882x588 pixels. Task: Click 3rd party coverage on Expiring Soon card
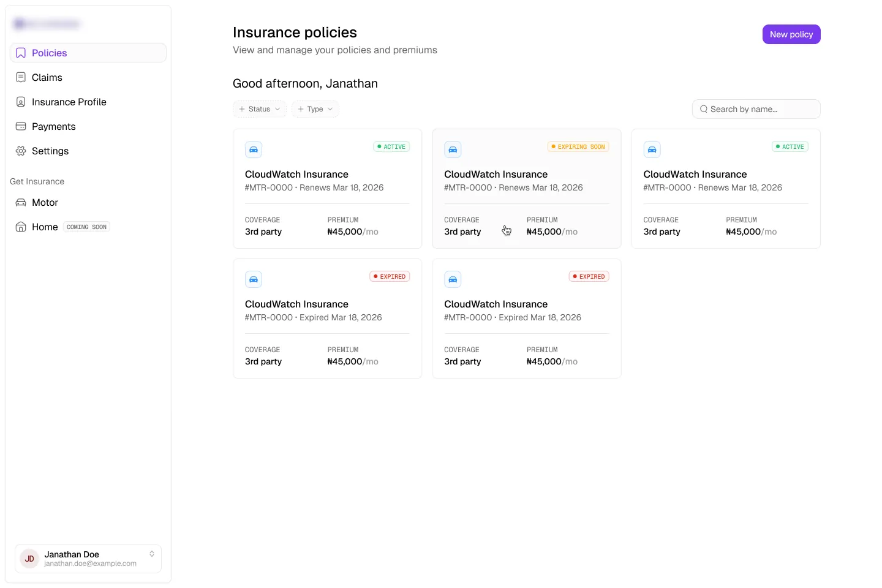coord(462,232)
